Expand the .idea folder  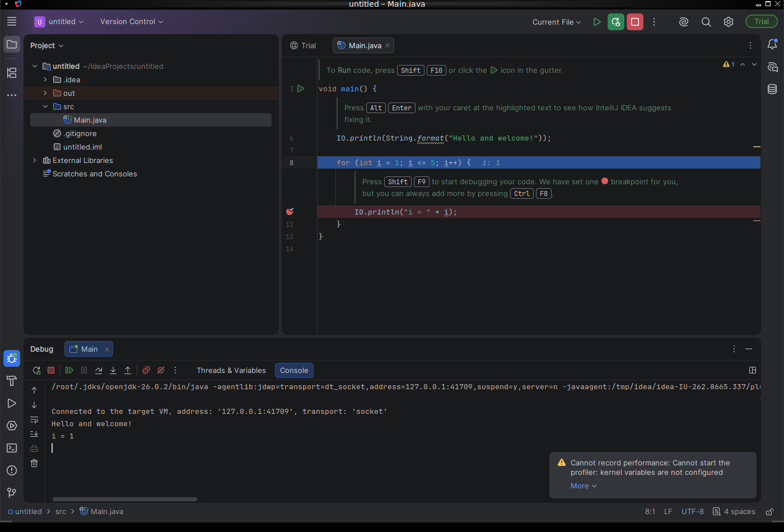(x=45, y=80)
